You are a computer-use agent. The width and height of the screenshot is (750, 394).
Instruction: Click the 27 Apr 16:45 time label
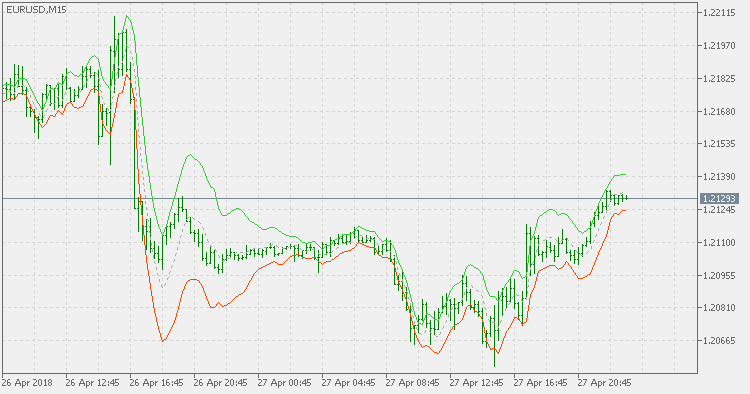(x=540, y=383)
